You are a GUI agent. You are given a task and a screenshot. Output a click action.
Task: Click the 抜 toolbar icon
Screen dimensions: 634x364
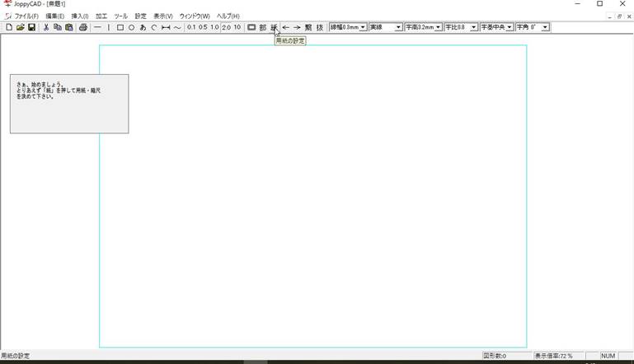point(319,27)
